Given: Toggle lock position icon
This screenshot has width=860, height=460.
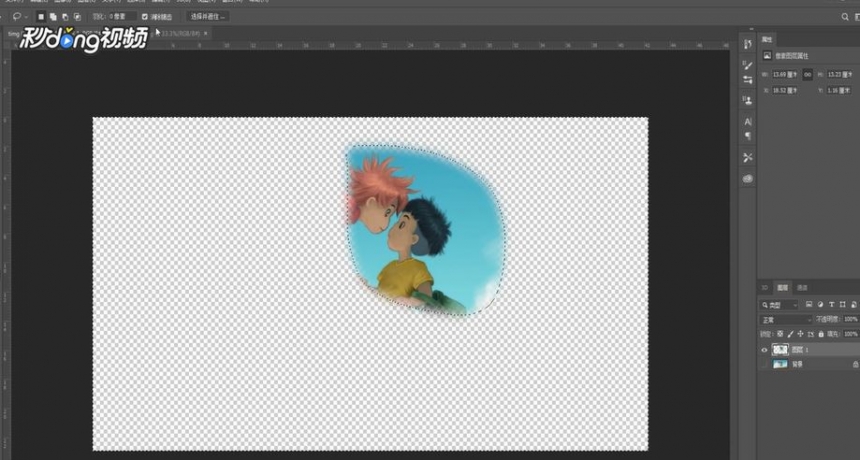Looking at the screenshot, I should point(800,334).
